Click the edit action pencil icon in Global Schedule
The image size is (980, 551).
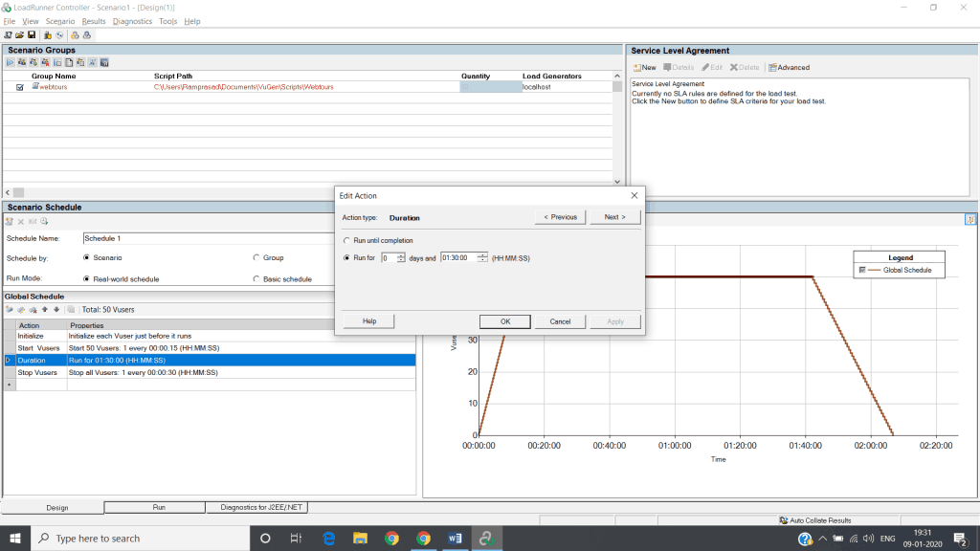coord(22,308)
